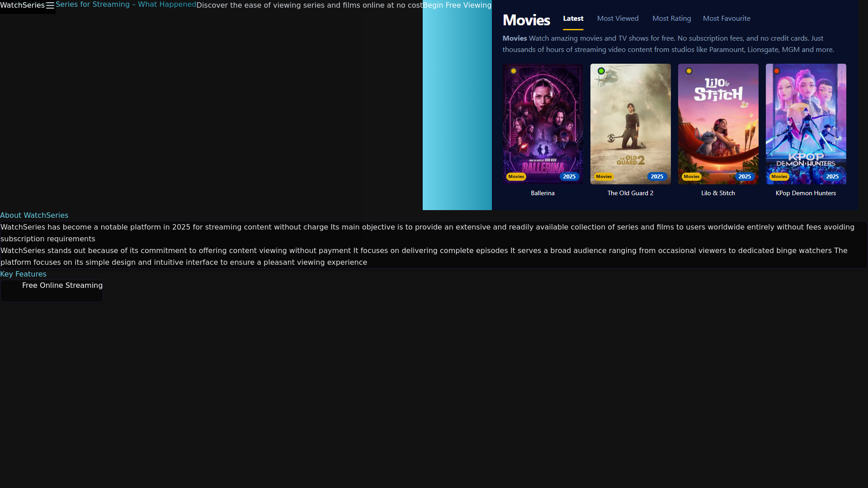Click red status dot on KPop Demon Hunters
868x488 pixels.
click(x=777, y=71)
